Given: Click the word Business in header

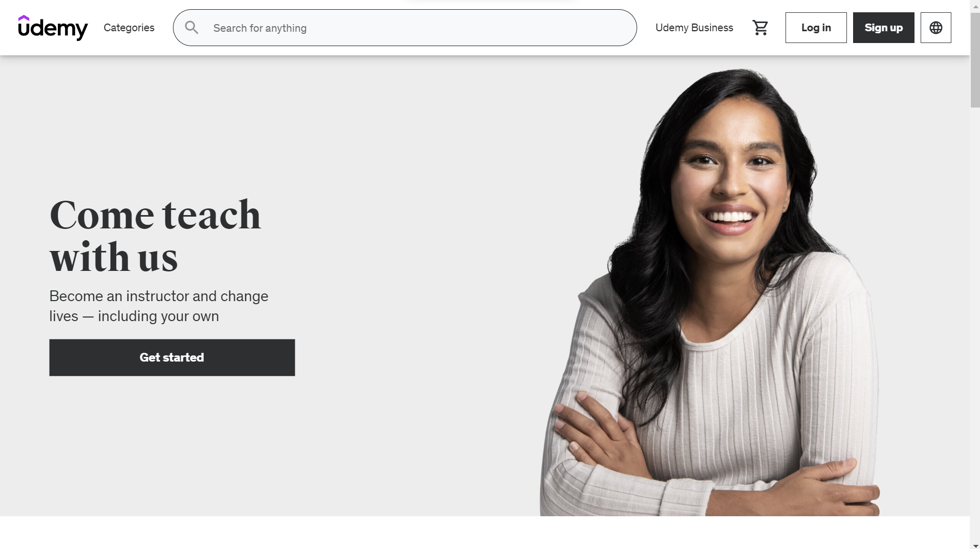Looking at the screenshot, I should pyautogui.click(x=712, y=28).
